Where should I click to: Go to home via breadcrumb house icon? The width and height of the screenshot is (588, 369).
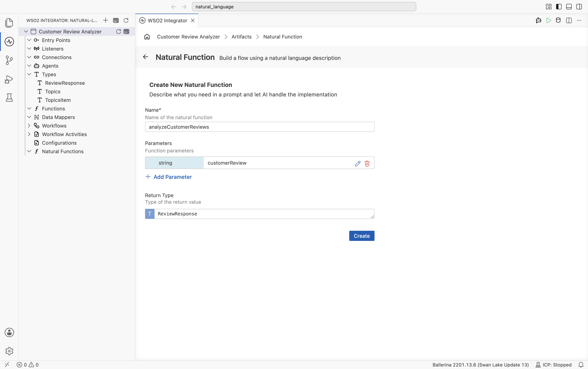coord(147,37)
